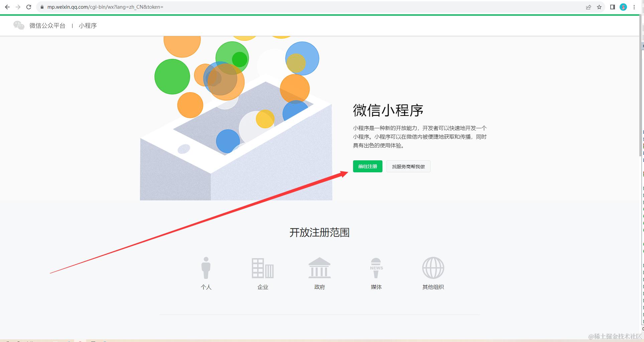Bookmark page using the star icon
The height and width of the screenshot is (342, 644).
coord(599,7)
